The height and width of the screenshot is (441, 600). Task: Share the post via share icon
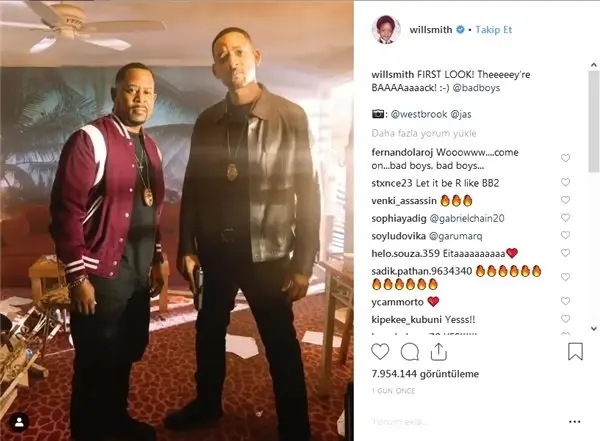coord(439,351)
